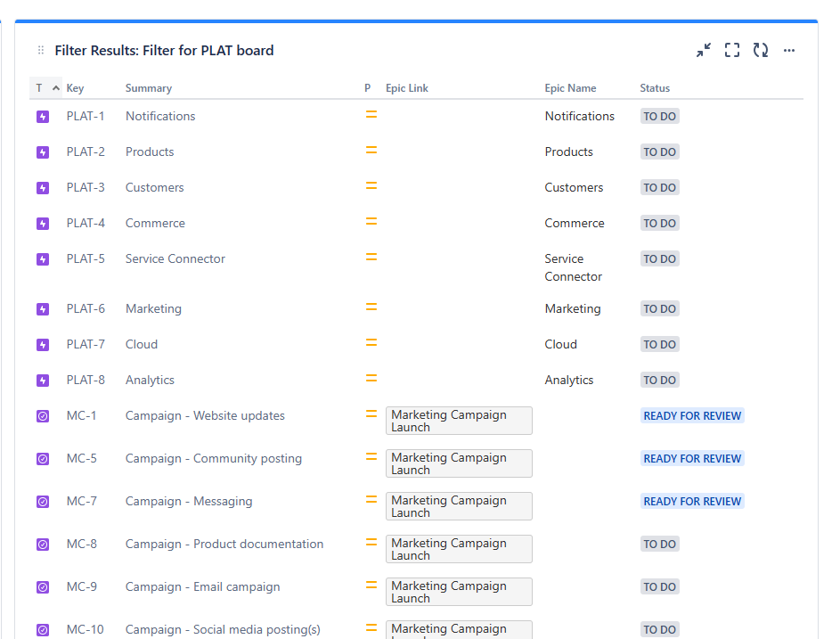Sort by the P priority column header
840x639 pixels.
[x=368, y=88]
